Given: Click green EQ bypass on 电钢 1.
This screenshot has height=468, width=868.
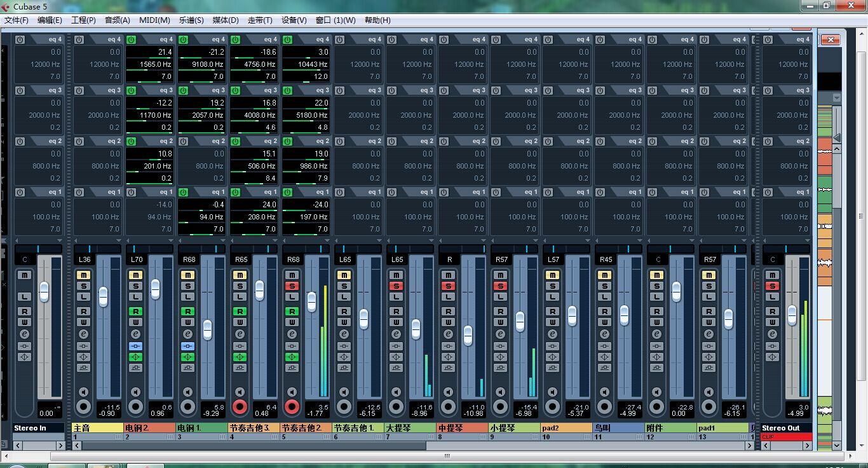Looking at the screenshot, I should [x=187, y=357].
